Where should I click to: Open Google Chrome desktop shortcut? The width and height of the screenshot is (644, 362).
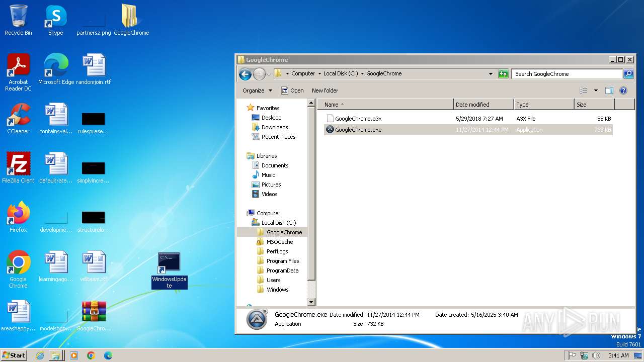(18, 269)
